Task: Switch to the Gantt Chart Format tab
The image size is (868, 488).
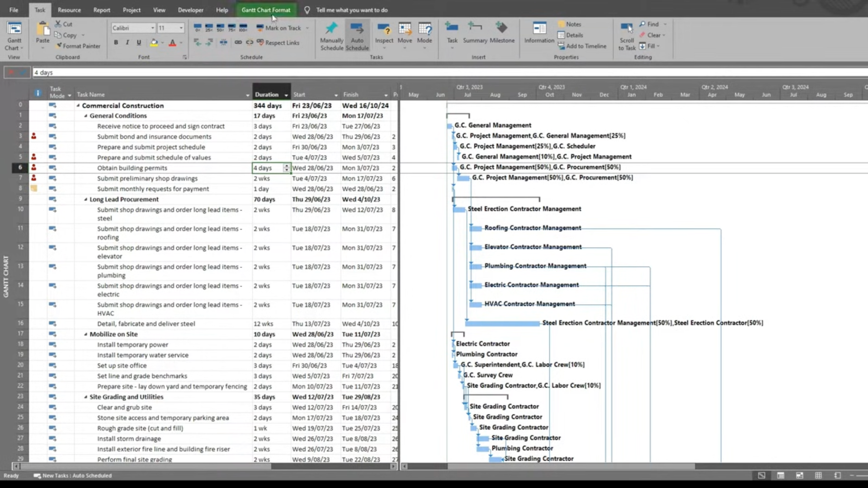Action: [x=266, y=10]
